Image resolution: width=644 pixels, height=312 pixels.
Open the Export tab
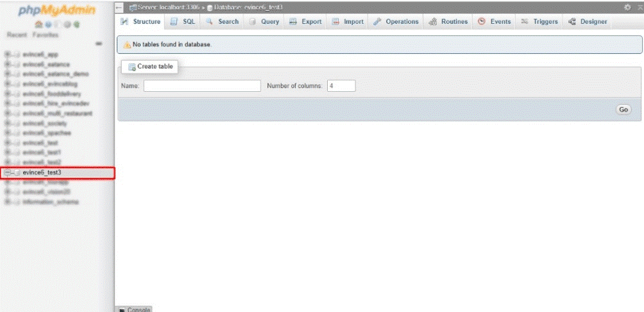coord(305,22)
